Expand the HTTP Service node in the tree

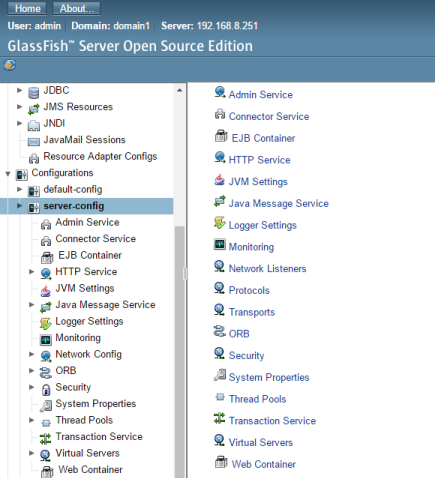pyautogui.click(x=32, y=272)
